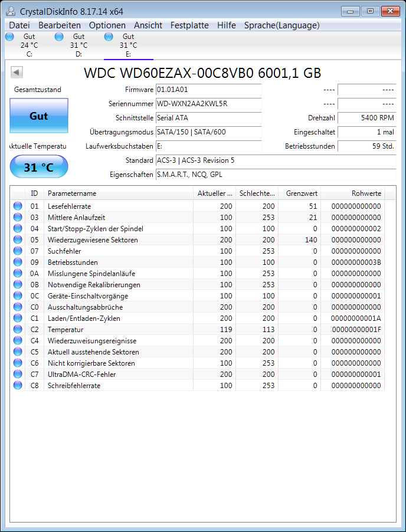Viewport: 406px width, 532px height.
Task: Click status orb for Ausschaltungsabbrüche row
Action: tap(18, 307)
